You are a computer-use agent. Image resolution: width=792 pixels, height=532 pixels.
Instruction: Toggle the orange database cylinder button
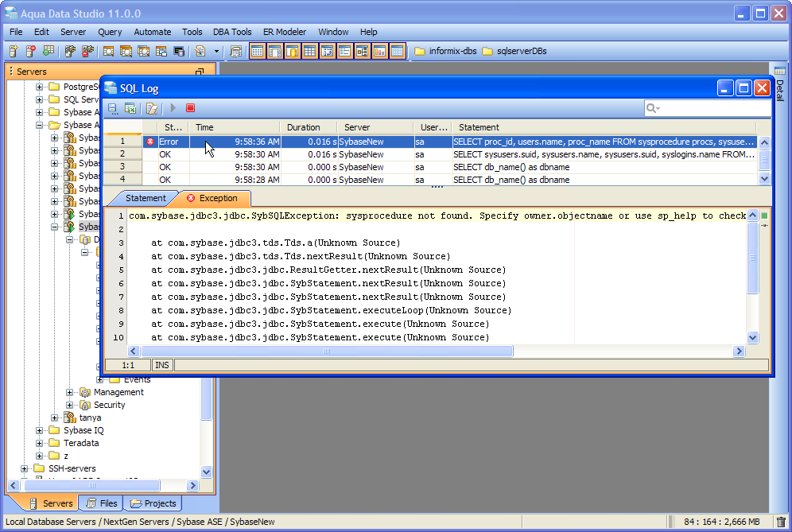(293, 51)
